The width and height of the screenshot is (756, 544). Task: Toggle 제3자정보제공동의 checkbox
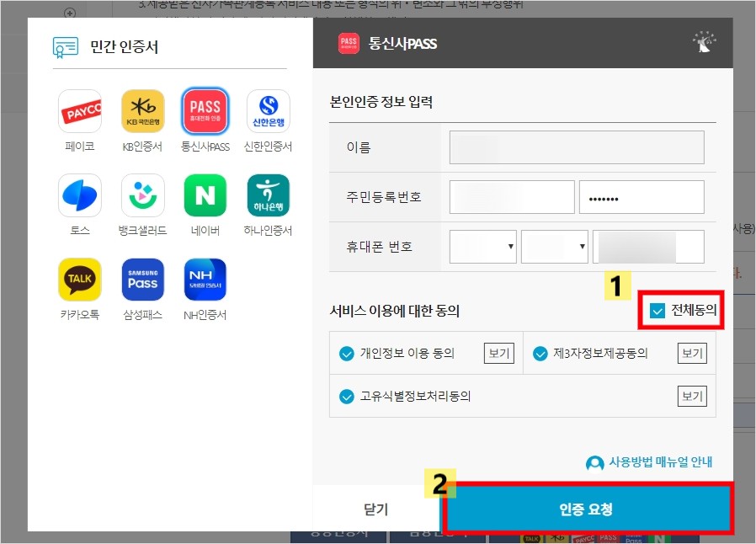[x=540, y=354]
